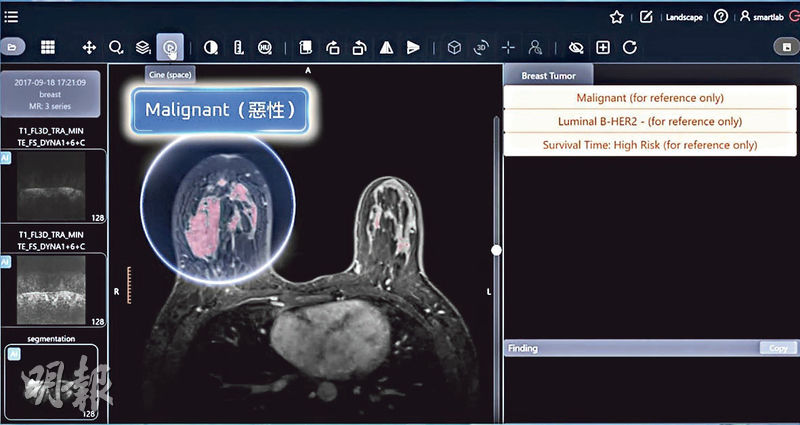Open the 3D rendering view icon
Screen dimensions: 800x425
[481, 47]
